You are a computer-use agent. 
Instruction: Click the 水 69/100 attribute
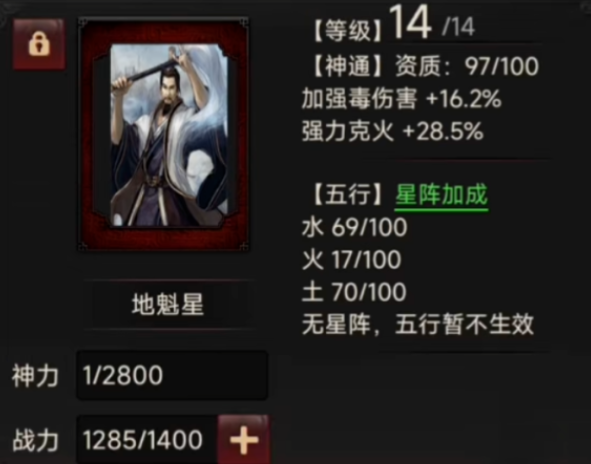[x=354, y=228]
